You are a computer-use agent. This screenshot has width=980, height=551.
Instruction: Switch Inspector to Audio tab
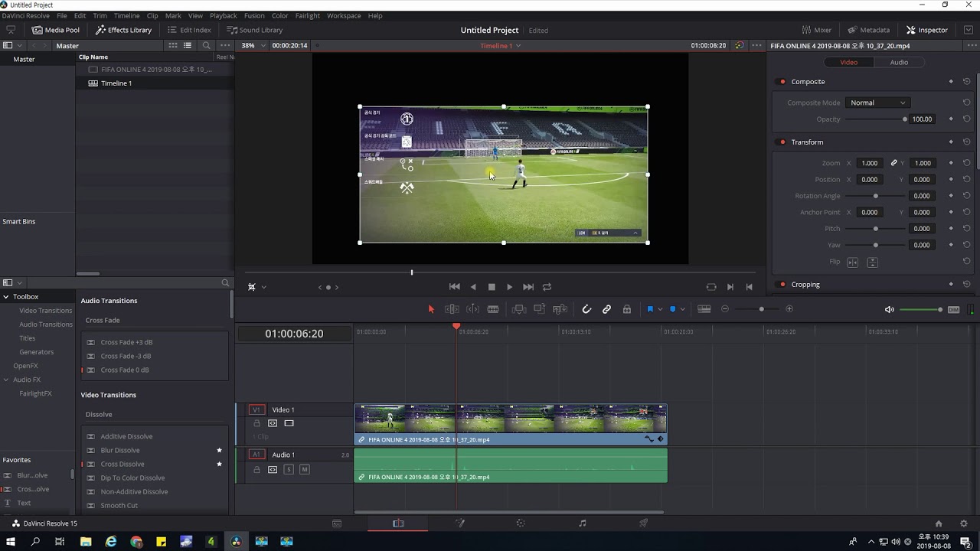click(x=899, y=62)
